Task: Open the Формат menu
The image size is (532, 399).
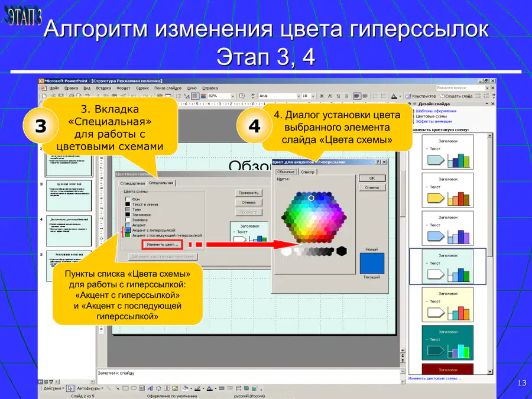Action: (123, 88)
